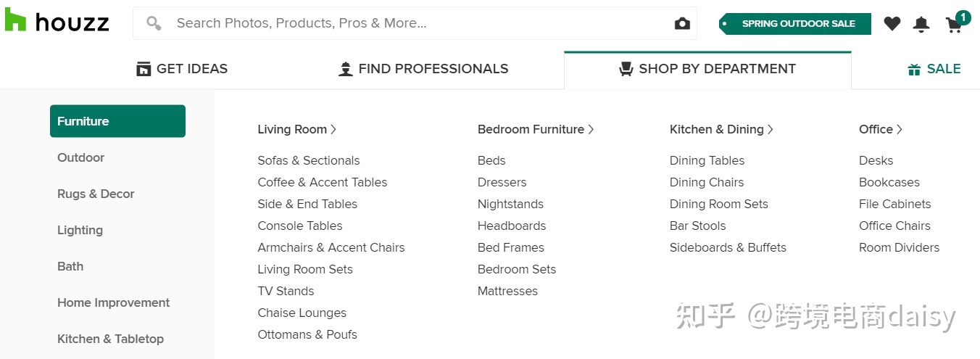Select Outdoor in the department sidebar
Image resolution: width=980 pixels, height=359 pixels.
[x=80, y=157]
